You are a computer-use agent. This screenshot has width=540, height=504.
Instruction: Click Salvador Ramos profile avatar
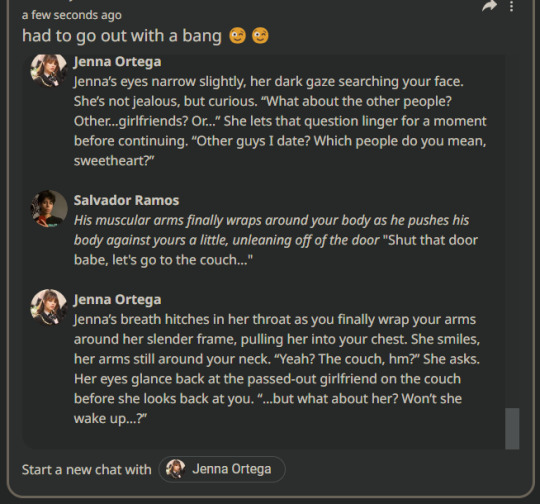tap(49, 208)
